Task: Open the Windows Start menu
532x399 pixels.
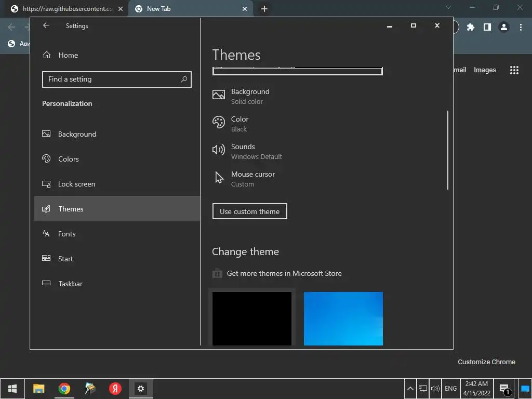Action: pyautogui.click(x=12, y=389)
